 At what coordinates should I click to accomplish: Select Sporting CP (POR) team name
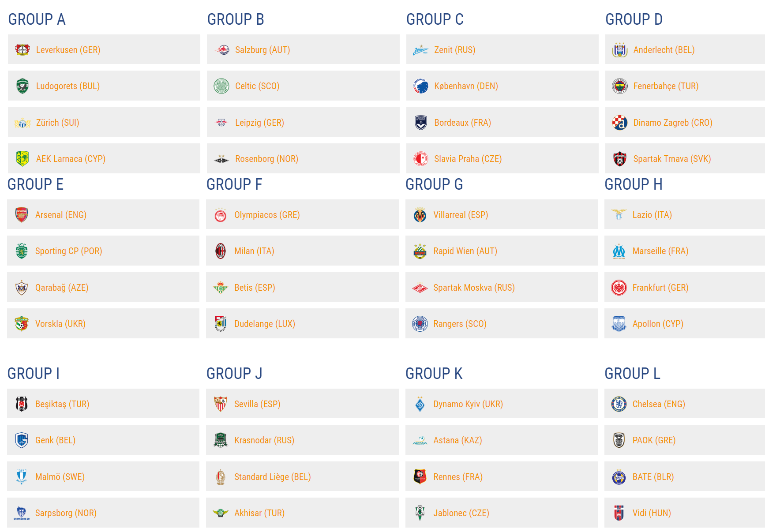69,251
